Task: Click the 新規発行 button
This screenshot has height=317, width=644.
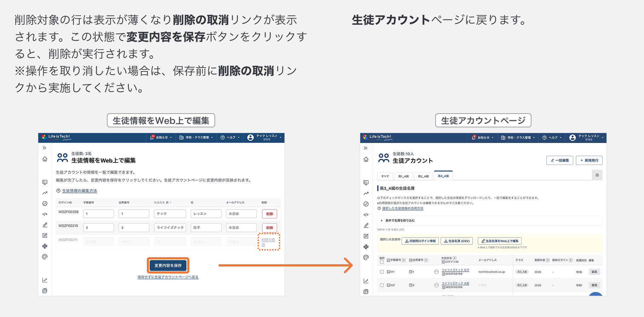Action: 589,160
